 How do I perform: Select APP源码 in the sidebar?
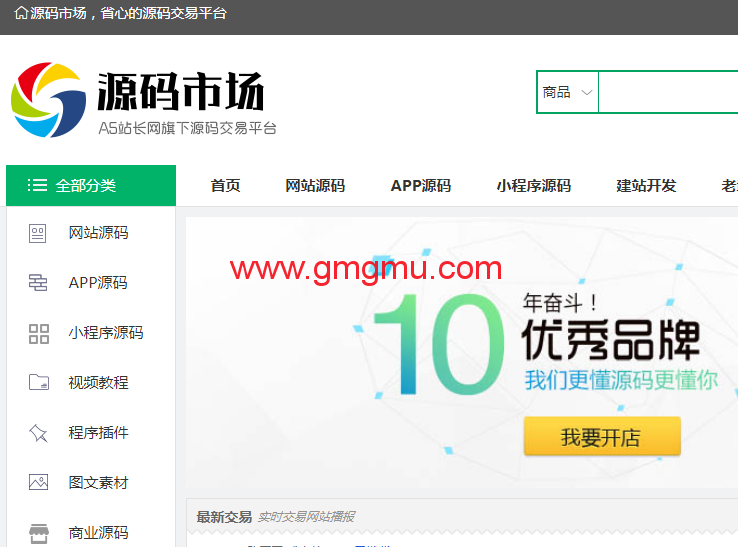(98, 282)
